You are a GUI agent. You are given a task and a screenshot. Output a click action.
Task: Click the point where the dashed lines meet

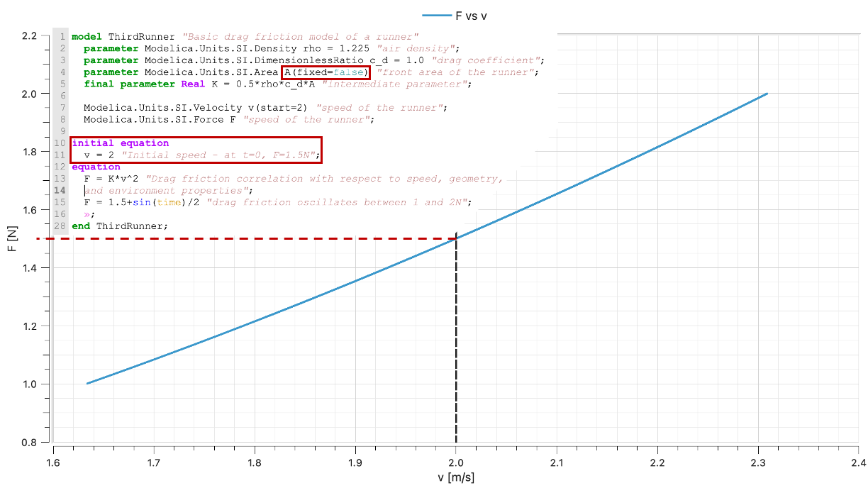(455, 238)
